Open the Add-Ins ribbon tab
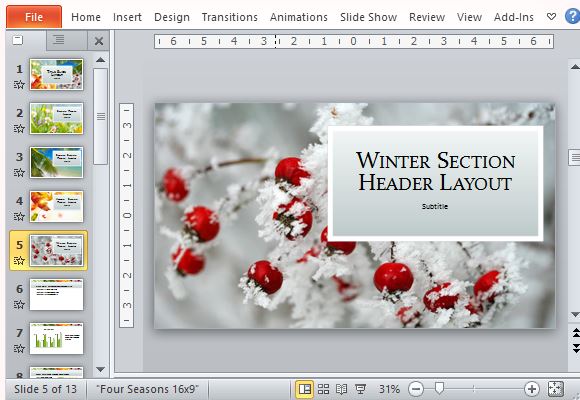Screen dimensions: 580x400 pos(514,17)
